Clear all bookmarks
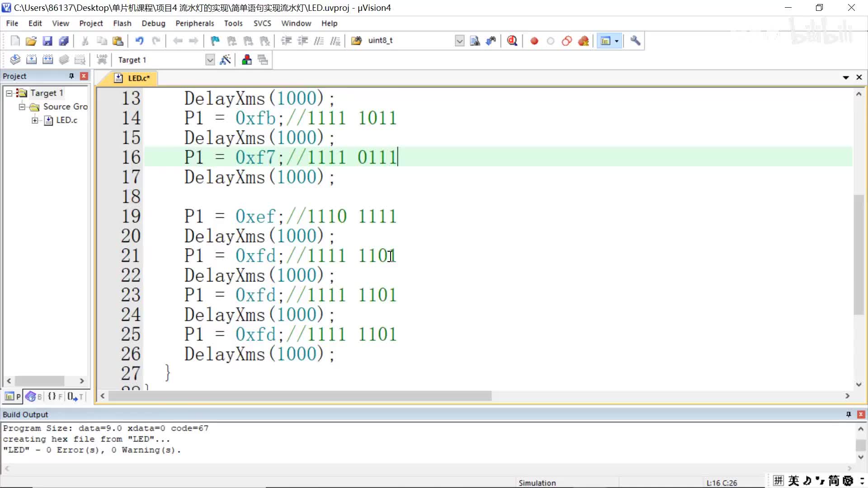 click(x=265, y=41)
